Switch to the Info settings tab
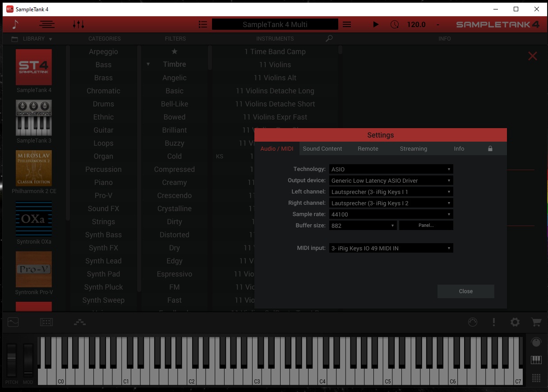This screenshot has height=392, width=548. point(459,148)
